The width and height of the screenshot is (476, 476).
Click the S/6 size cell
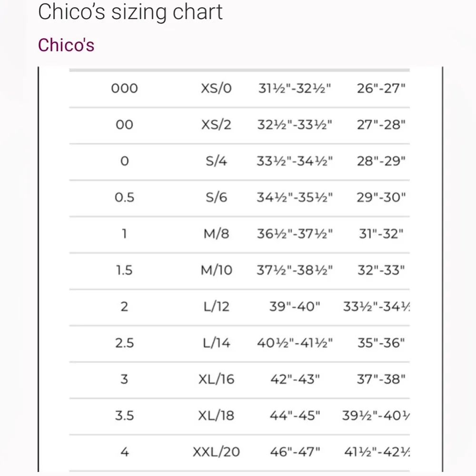(217, 198)
